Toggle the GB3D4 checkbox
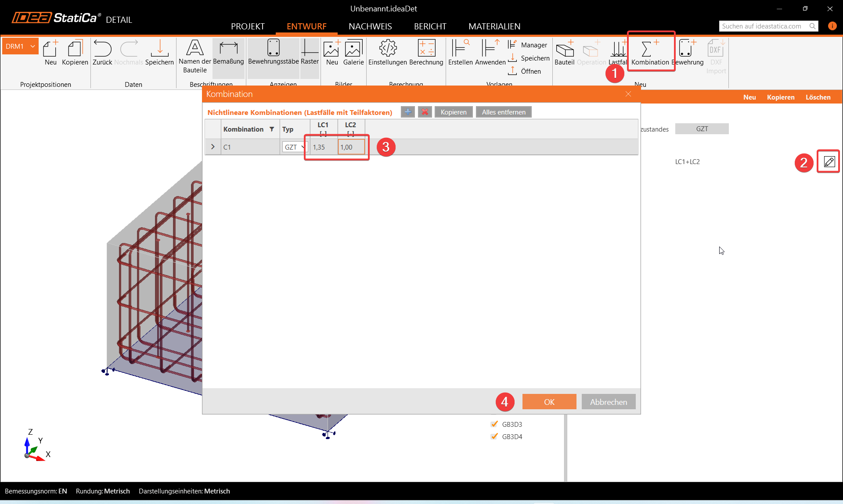Image resolution: width=843 pixels, height=504 pixels. (x=494, y=436)
